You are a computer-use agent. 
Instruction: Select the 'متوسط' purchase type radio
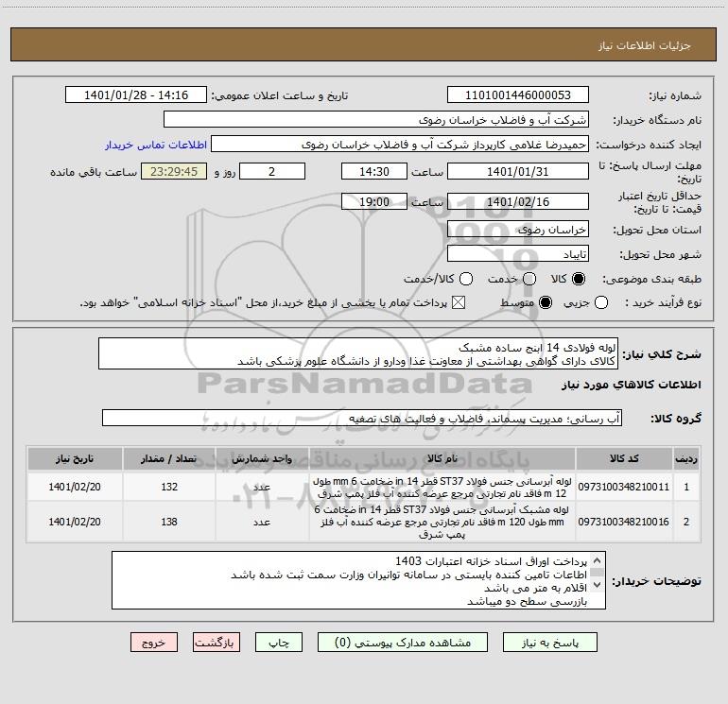pyautogui.click(x=546, y=302)
